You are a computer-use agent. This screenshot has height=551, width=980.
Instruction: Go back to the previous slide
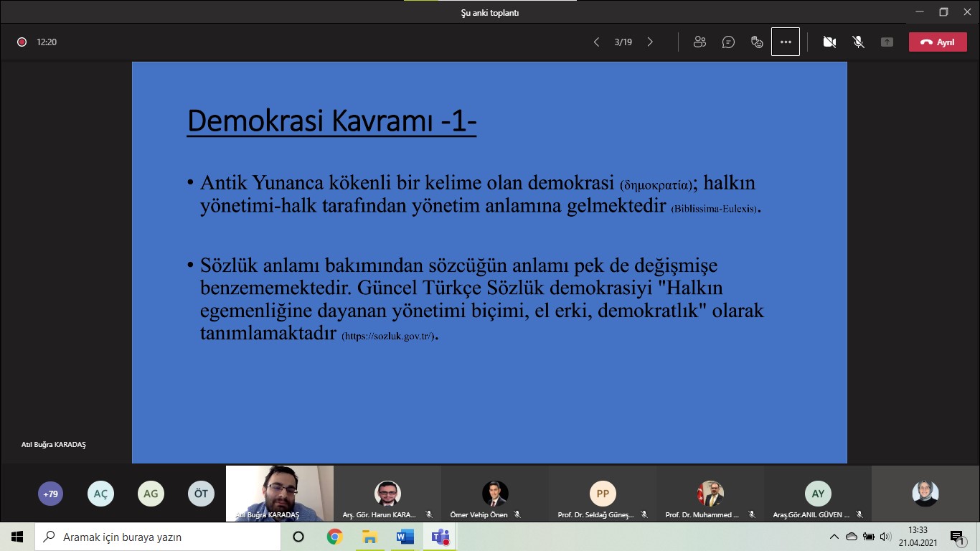coord(596,42)
